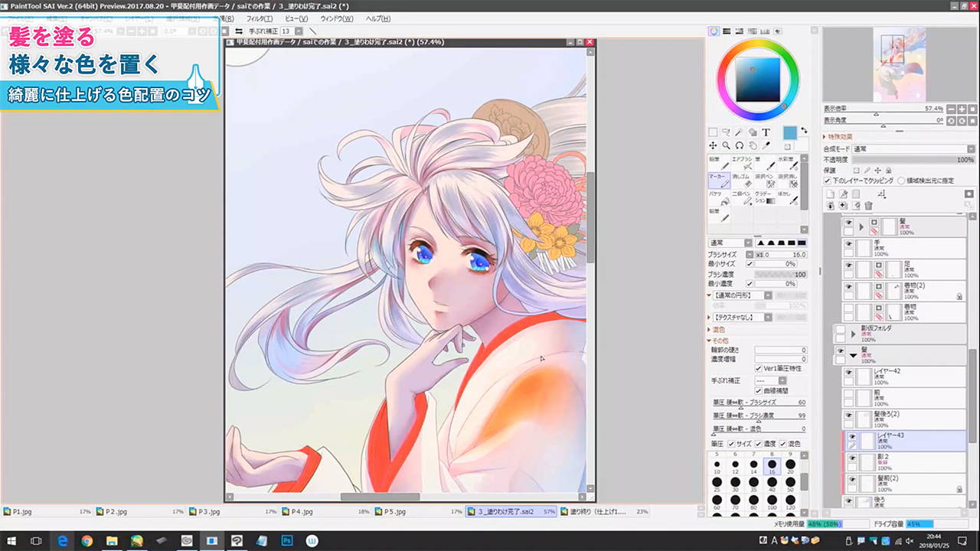Viewport: 980px width, 551px height.
Task: Select brush size 12 preset
Action: [735, 467]
